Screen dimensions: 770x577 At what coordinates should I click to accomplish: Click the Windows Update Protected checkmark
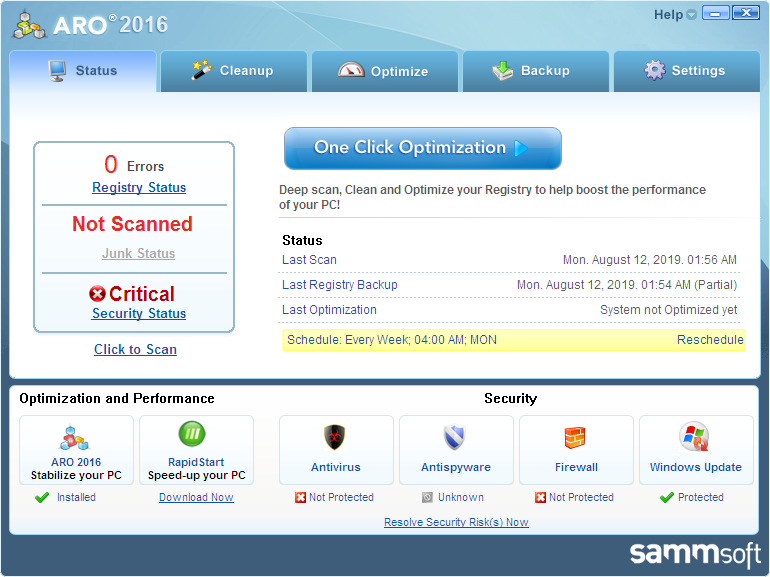tap(666, 497)
